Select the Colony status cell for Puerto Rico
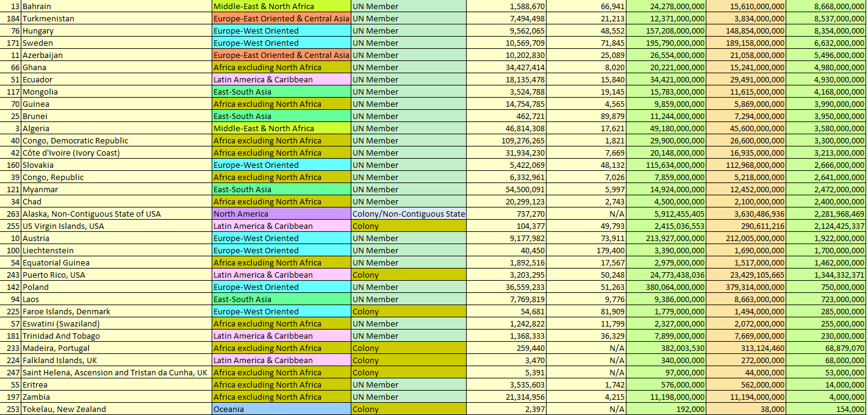Viewport: 868px width, 415px height. [409, 275]
